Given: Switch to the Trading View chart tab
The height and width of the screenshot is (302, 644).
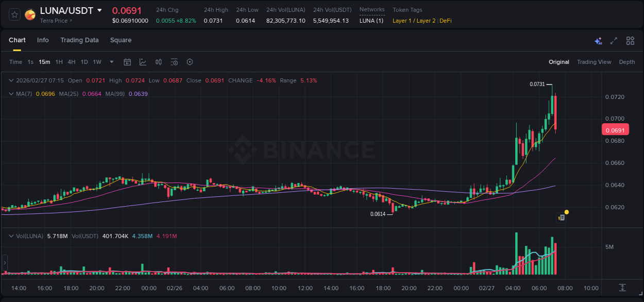Looking at the screenshot, I should pyautogui.click(x=594, y=62).
